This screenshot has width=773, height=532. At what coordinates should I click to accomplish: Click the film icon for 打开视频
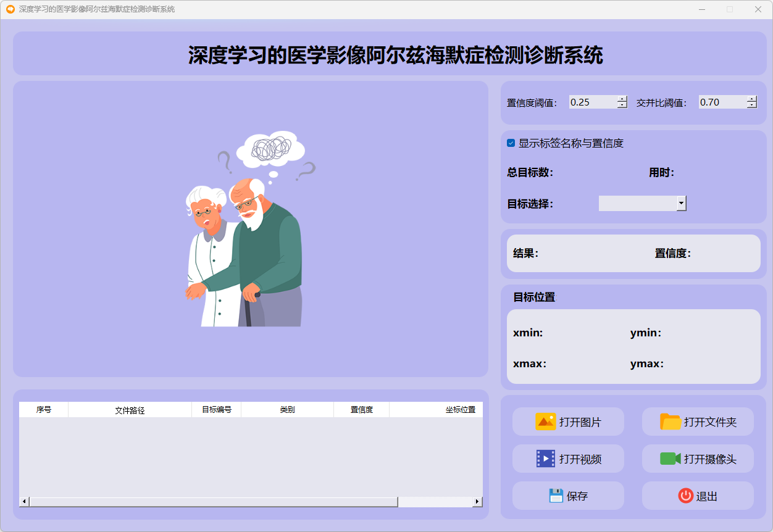click(x=546, y=459)
